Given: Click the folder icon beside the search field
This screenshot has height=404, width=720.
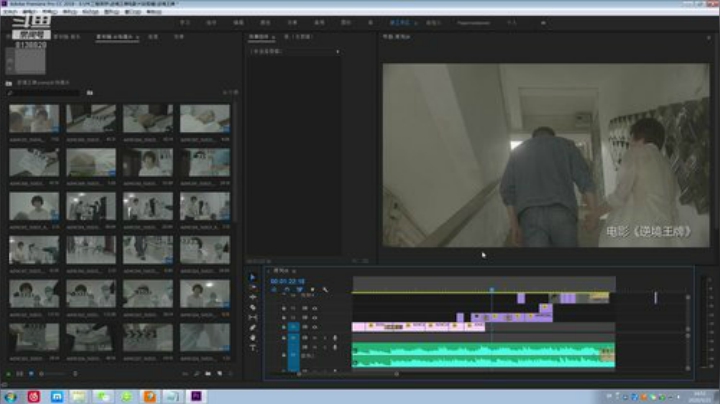Looking at the screenshot, I should 90,93.
